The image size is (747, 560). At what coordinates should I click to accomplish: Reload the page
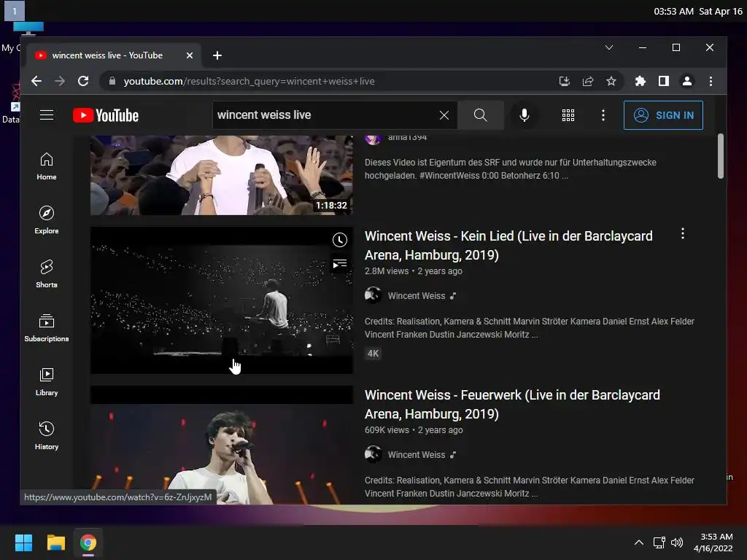83,82
